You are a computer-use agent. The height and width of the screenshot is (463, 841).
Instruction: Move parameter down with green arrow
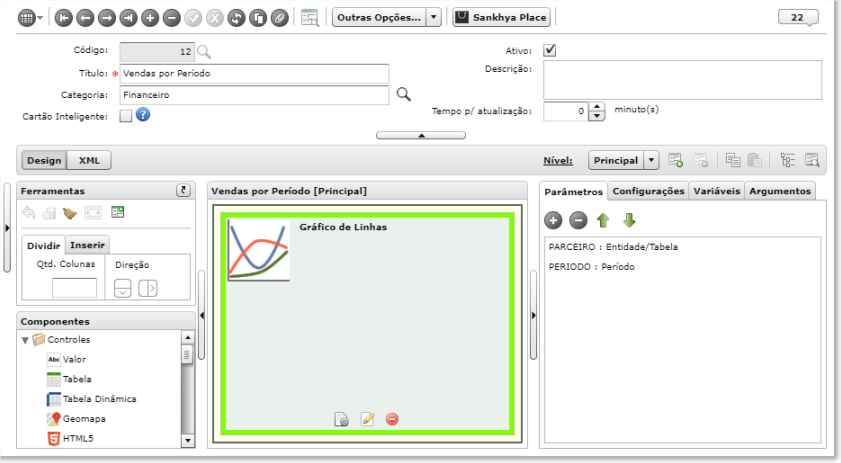[629, 220]
